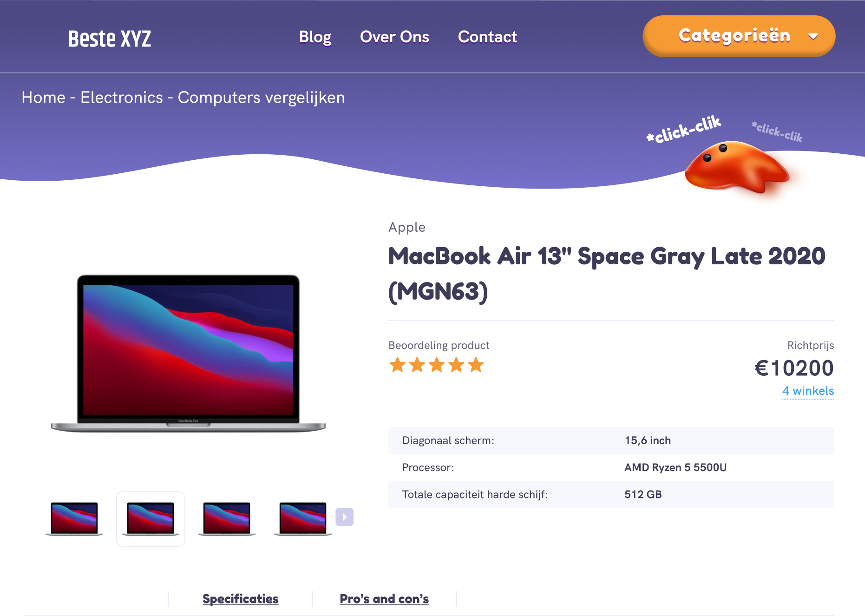Open Computers vergelijken breadcrumb
Screen dimensions: 865x616
tap(261, 98)
